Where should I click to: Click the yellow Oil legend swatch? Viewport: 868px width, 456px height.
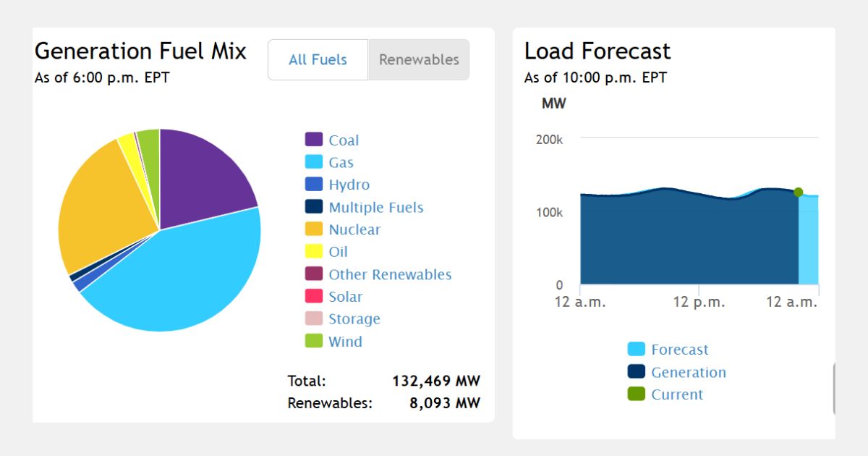pos(314,251)
